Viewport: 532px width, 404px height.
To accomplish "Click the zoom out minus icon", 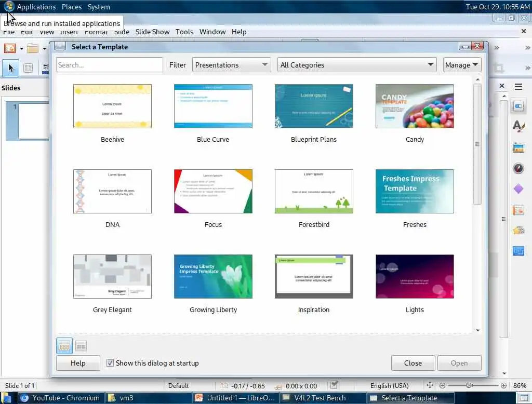I will point(442,386).
